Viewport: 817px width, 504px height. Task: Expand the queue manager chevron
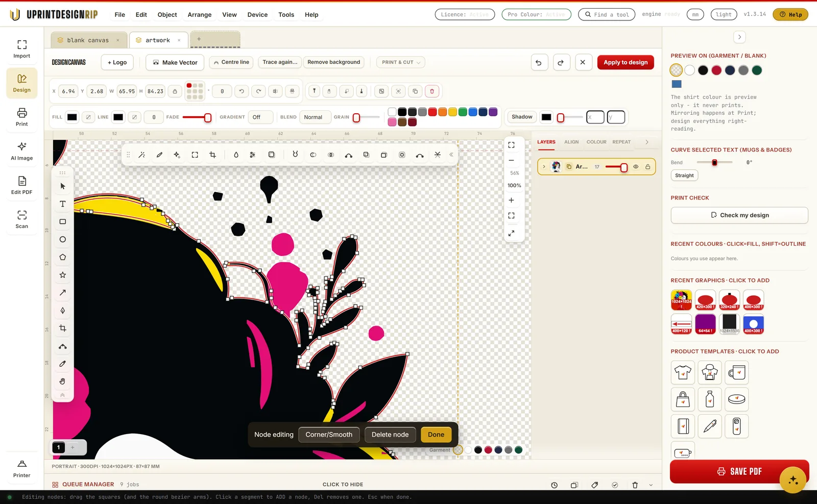pos(651,485)
